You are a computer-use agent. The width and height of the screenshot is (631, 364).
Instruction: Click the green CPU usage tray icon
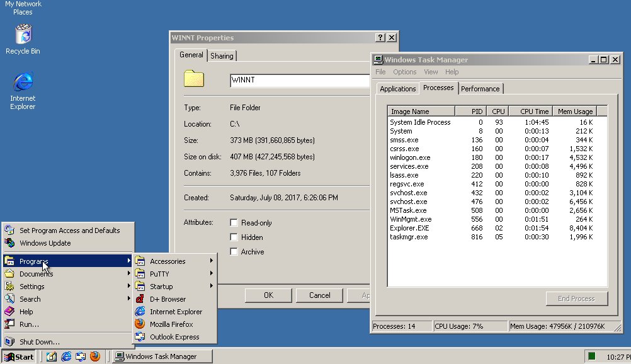point(591,356)
